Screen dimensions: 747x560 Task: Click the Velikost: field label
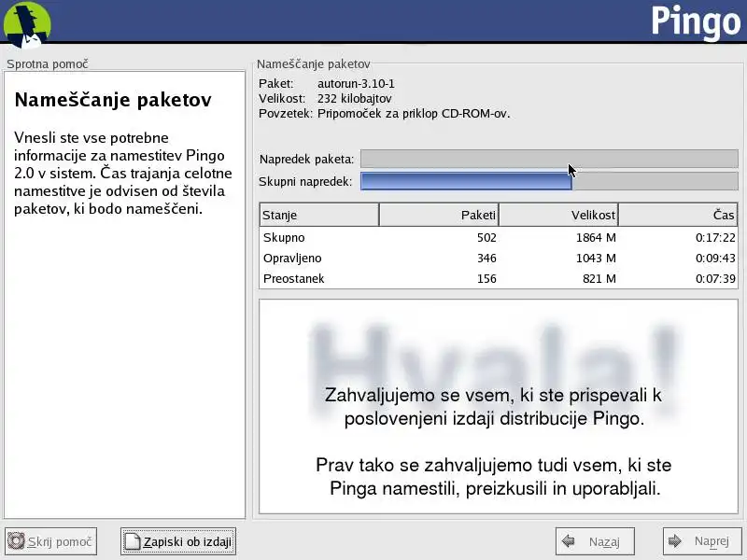[282, 99]
